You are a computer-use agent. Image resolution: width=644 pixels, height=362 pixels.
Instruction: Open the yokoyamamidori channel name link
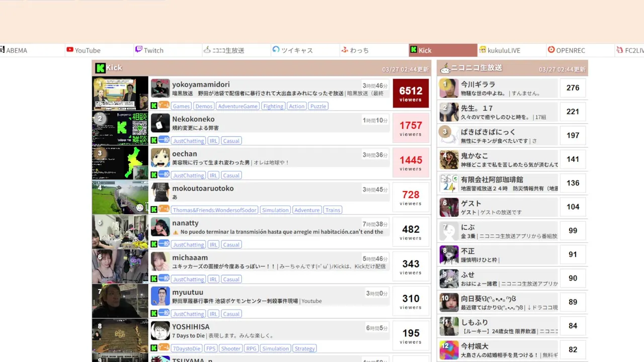point(201,84)
